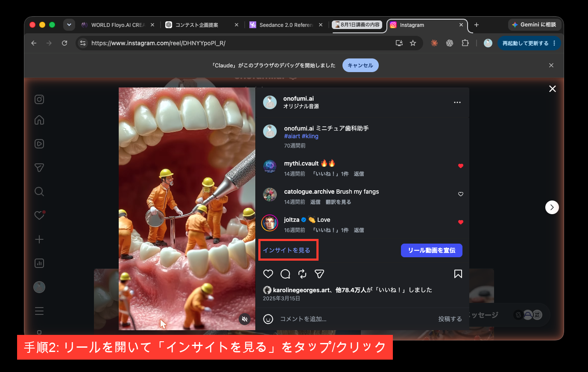The height and width of the screenshot is (372, 588).
Task: Toggle like on mythi.cvault comment
Action: point(461,166)
